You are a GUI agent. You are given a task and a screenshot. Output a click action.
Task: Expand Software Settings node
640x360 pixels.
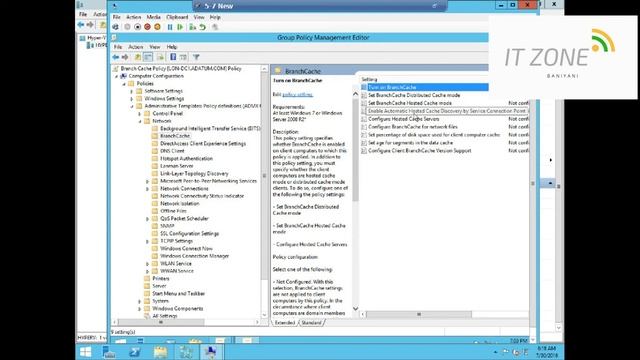[132, 91]
